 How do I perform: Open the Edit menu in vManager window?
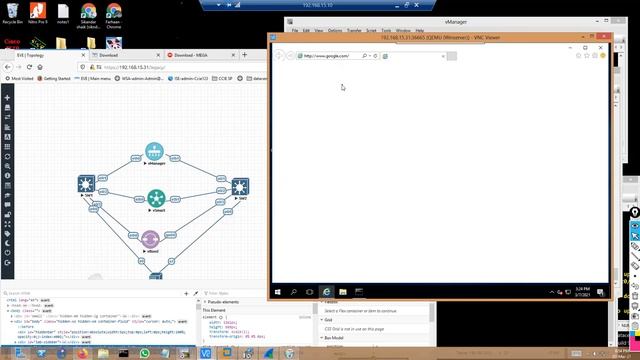click(x=306, y=31)
